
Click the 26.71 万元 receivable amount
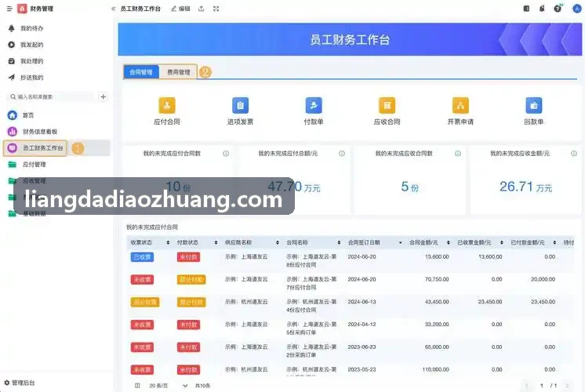[x=525, y=187]
